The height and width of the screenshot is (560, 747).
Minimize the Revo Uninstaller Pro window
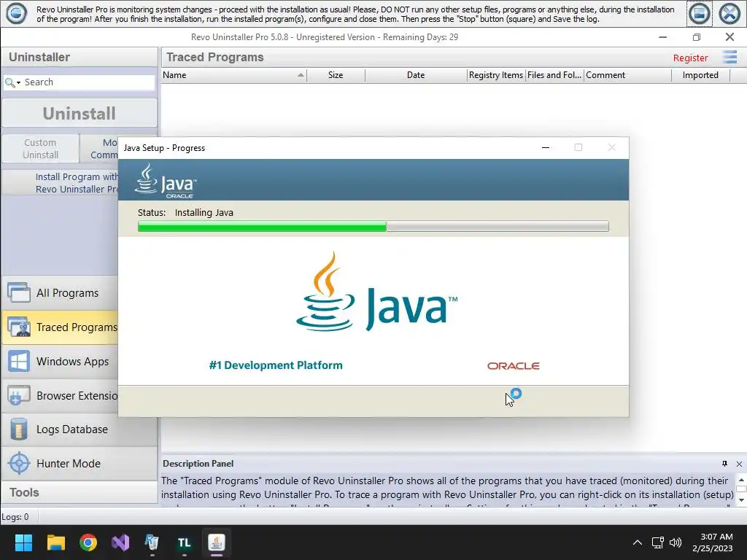662,37
